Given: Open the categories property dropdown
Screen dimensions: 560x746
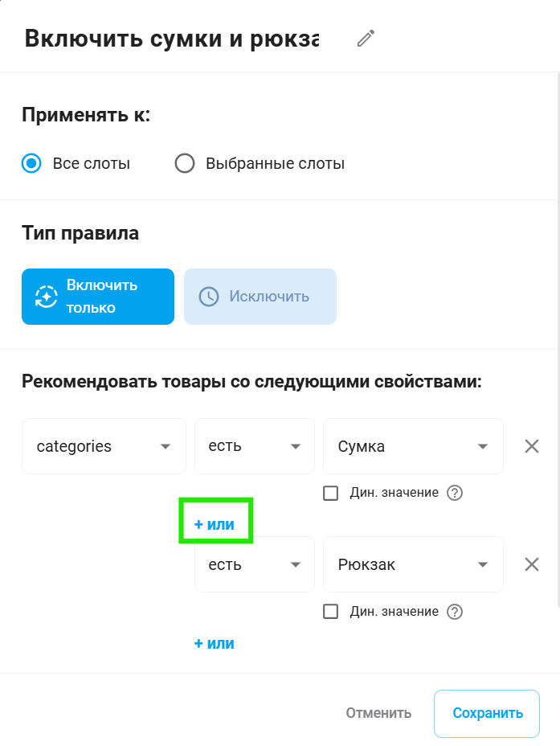Looking at the screenshot, I should coord(104,446).
